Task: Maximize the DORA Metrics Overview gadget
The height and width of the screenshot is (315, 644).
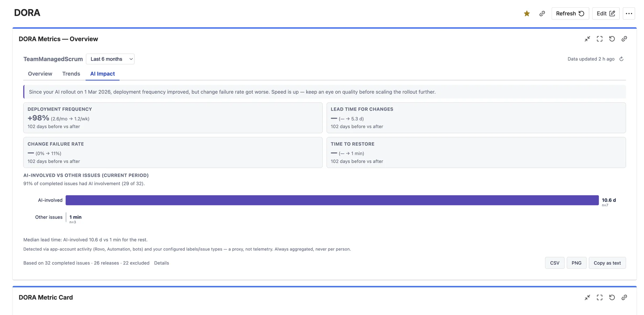Action: 600,39
